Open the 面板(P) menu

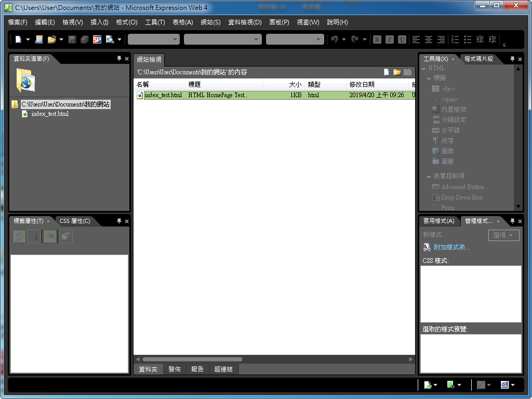coord(279,22)
